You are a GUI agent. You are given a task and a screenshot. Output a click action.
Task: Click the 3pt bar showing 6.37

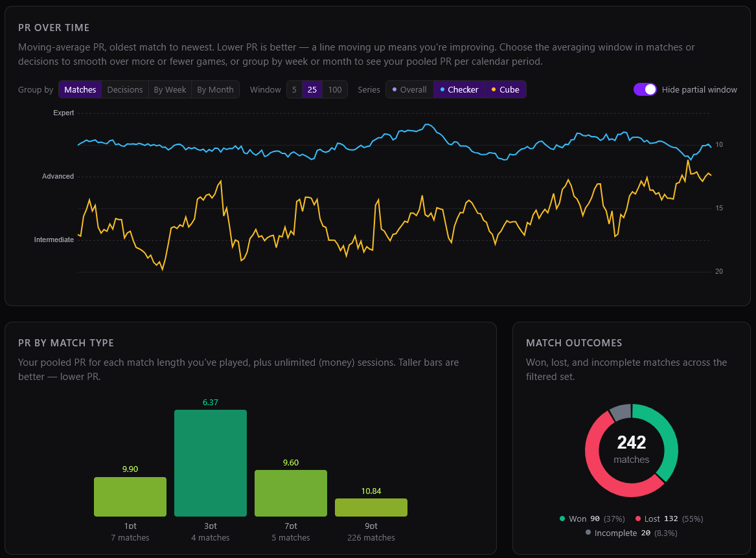pos(210,463)
